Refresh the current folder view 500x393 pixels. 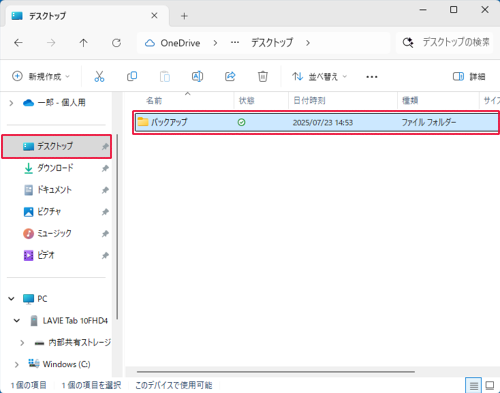(x=116, y=43)
